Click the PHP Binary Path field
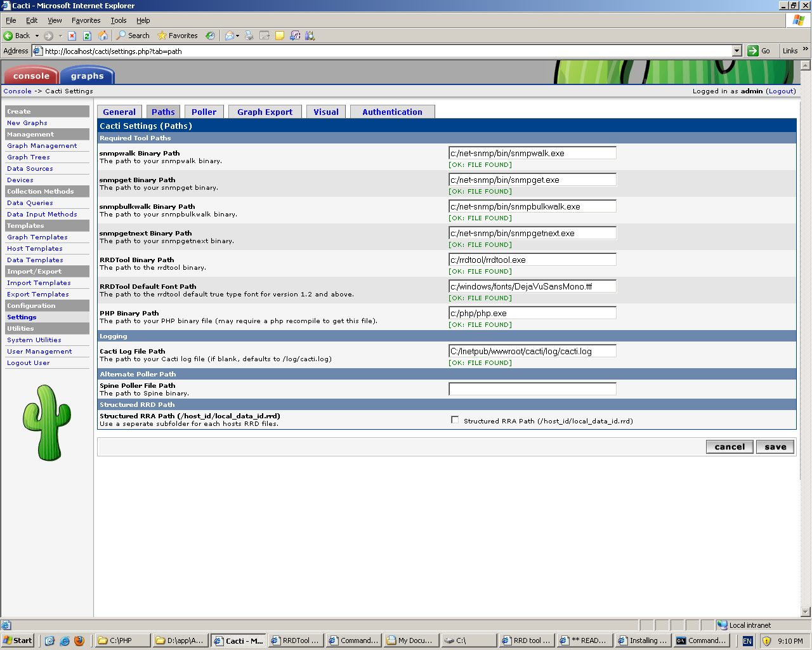The image size is (812, 650). click(x=532, y=313)
